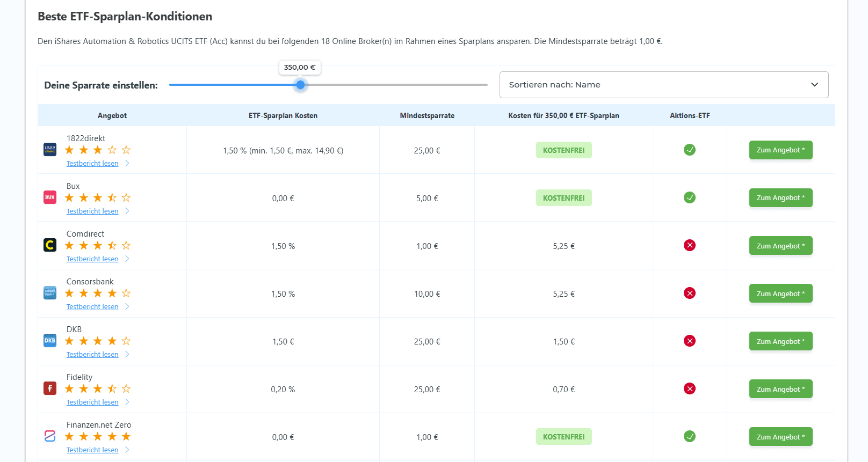Open the 'Sortieren nach: Name' dropdown
Screen dimensions: 868x462
[664, 85]
